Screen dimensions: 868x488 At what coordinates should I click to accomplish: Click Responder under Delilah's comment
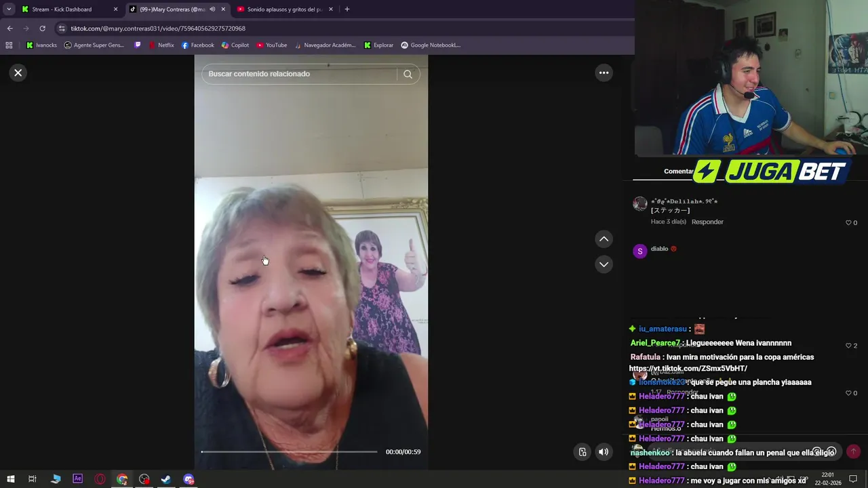pos(707,222)
